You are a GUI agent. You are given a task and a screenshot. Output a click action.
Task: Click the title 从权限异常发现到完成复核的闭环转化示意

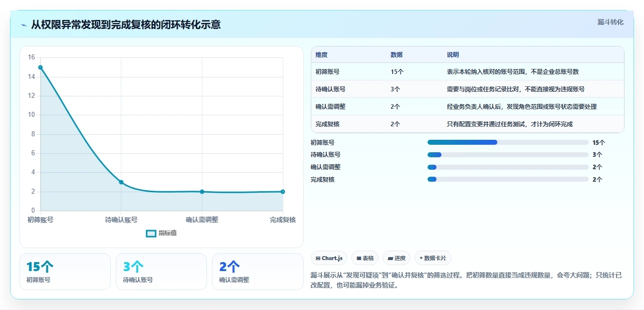click(126, 24)
